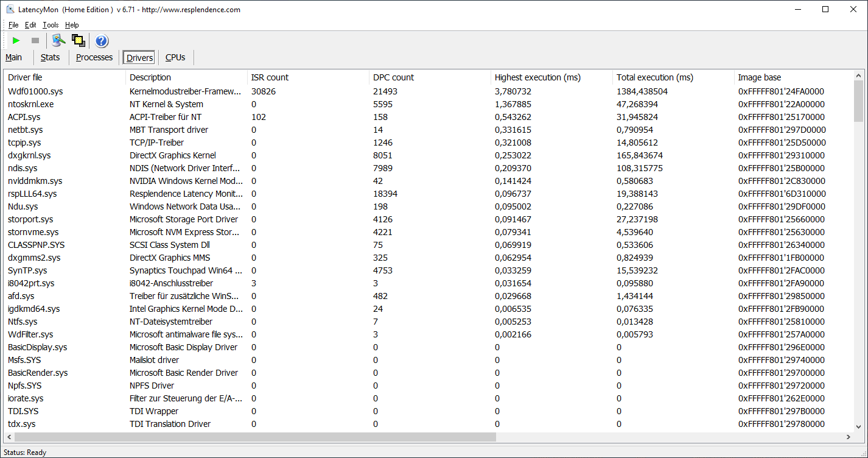
Task: Sort by the DPC count column header
Action: (x=430, y=77)
